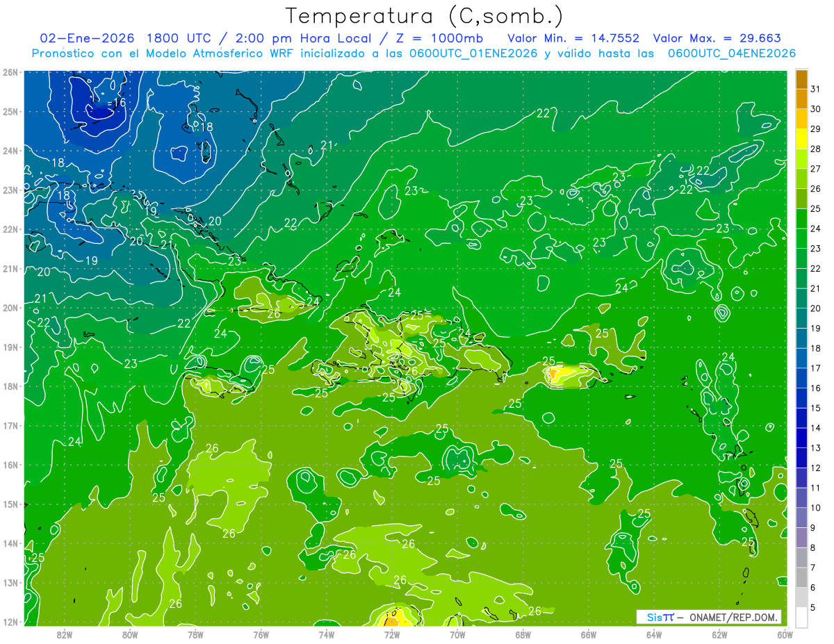The image size is (834, 644).
Task: Click the "19N" latitude axis label
Action: click(x=11, y=347)
